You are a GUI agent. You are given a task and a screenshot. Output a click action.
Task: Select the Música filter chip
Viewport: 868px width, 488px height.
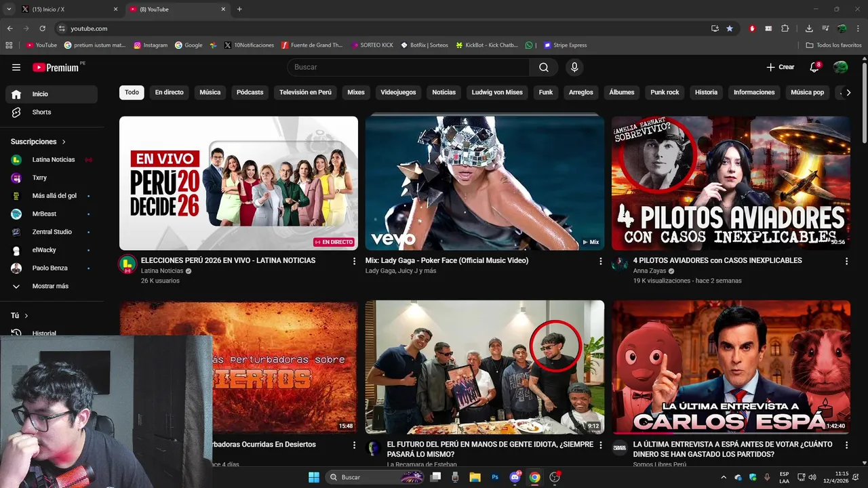(x=210, y=92)
